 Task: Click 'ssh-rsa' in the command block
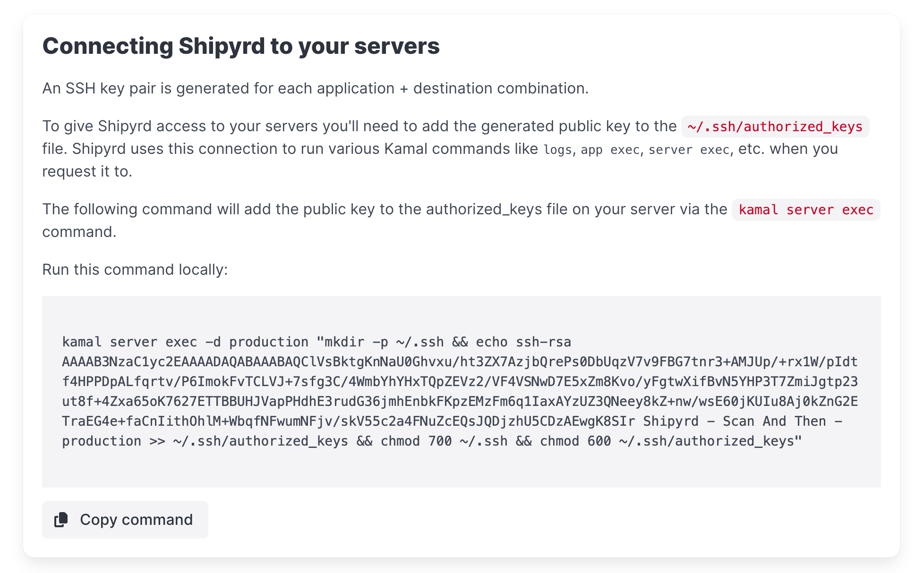tap(543, 342)
